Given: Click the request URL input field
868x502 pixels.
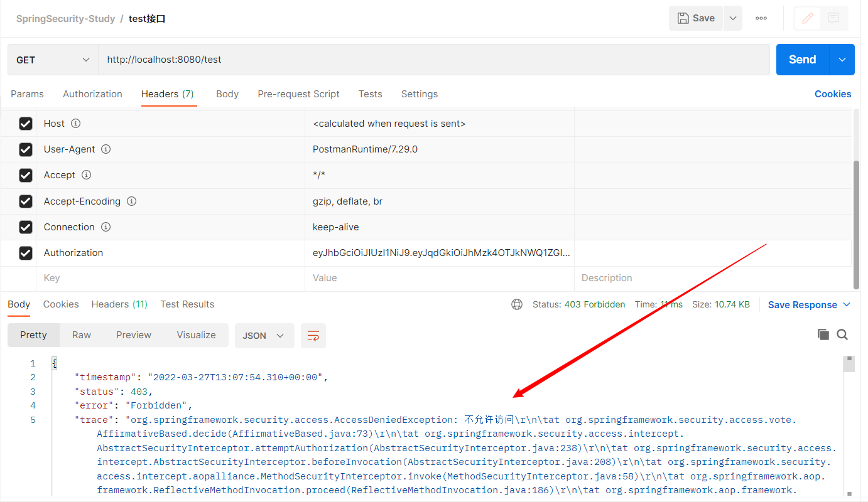Looking at the screenshot, I should pyautogui.click(x=433, y=60).
